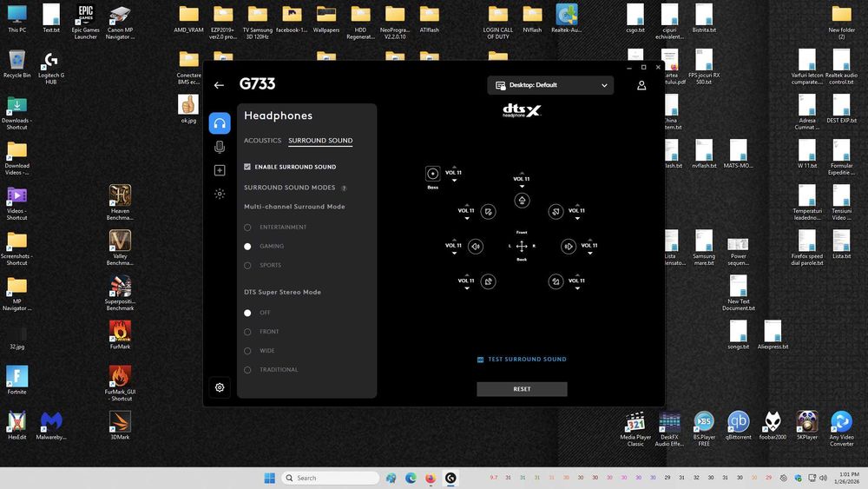Select the qBittorrent desktop icon
Image resolution: width=868 pixels, height=489 pixels.
tap(738, 426)
